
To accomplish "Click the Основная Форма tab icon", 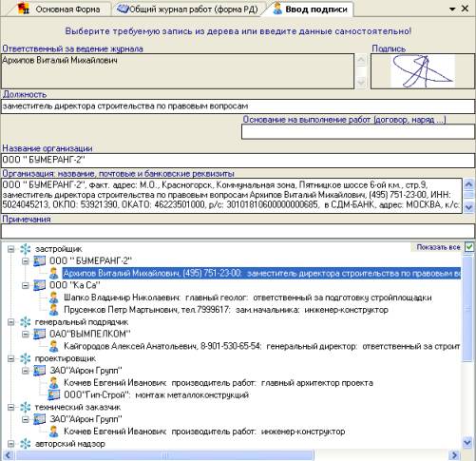I will tap(24, 9).
